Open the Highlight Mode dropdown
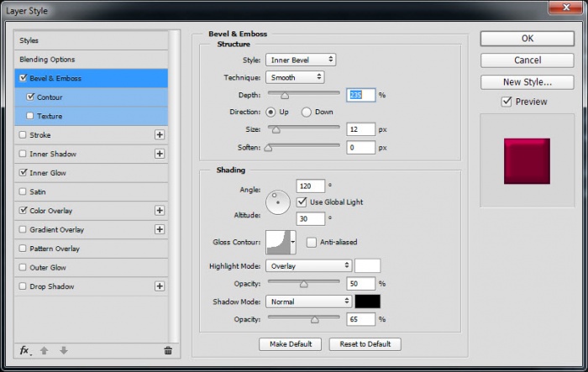The width and height of the screenshot is (588, 372). tap(308, 265)
